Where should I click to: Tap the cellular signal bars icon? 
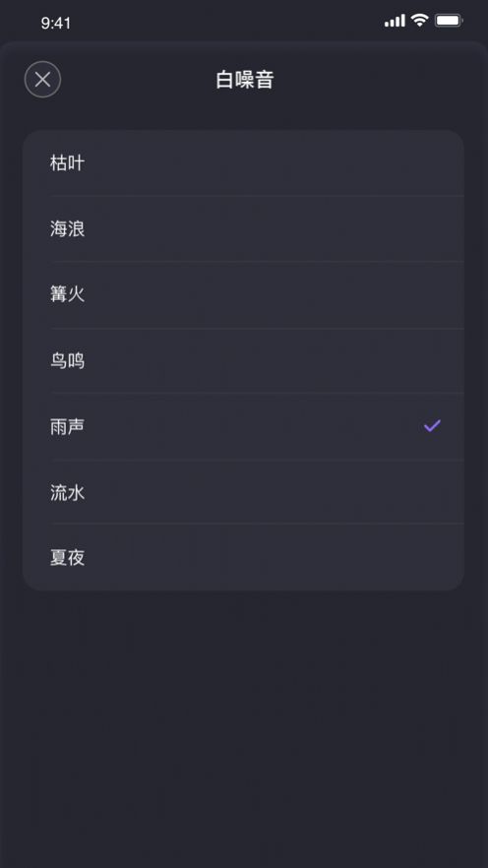[x=395, y=21]
